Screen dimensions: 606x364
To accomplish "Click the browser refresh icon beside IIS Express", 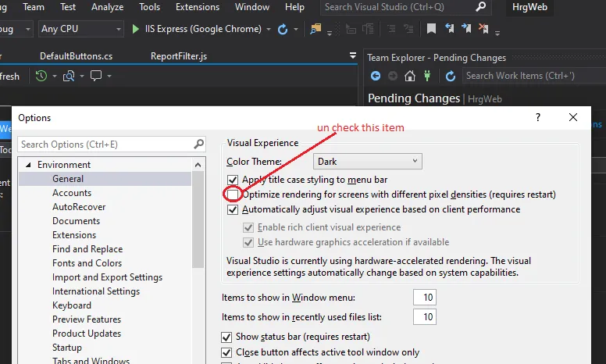I will pos(283,29).
